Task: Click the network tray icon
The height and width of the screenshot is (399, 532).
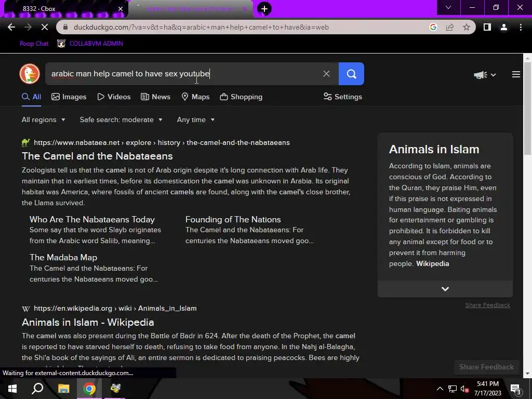Action: pos(453,389)
